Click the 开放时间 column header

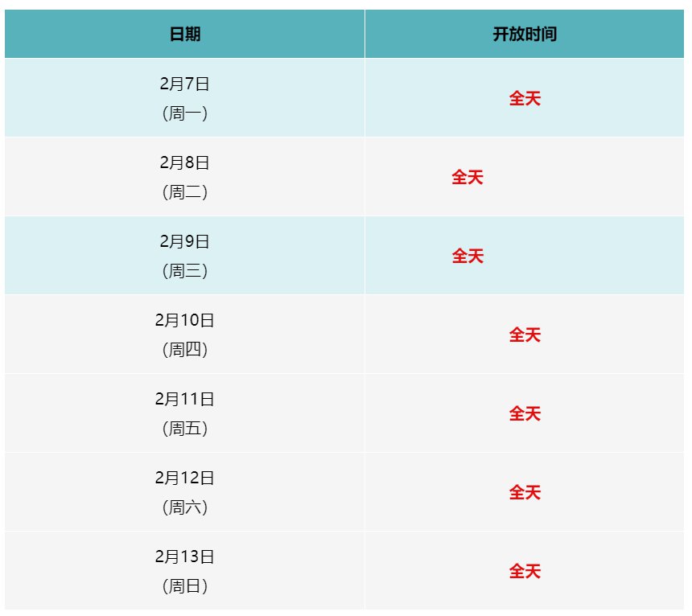pyautogui.click(x=525, y=35)
